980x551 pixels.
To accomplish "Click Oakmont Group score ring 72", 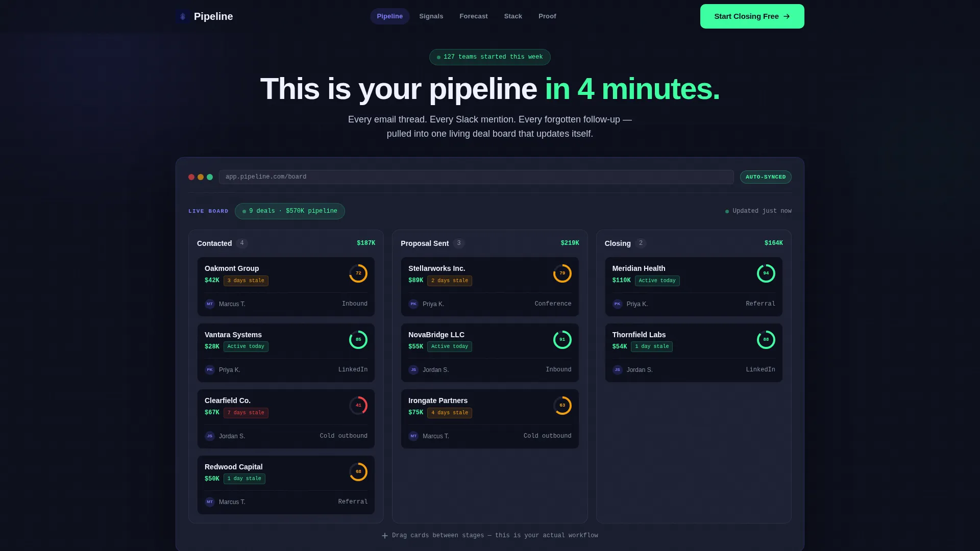I will click(x=358, y=273).
